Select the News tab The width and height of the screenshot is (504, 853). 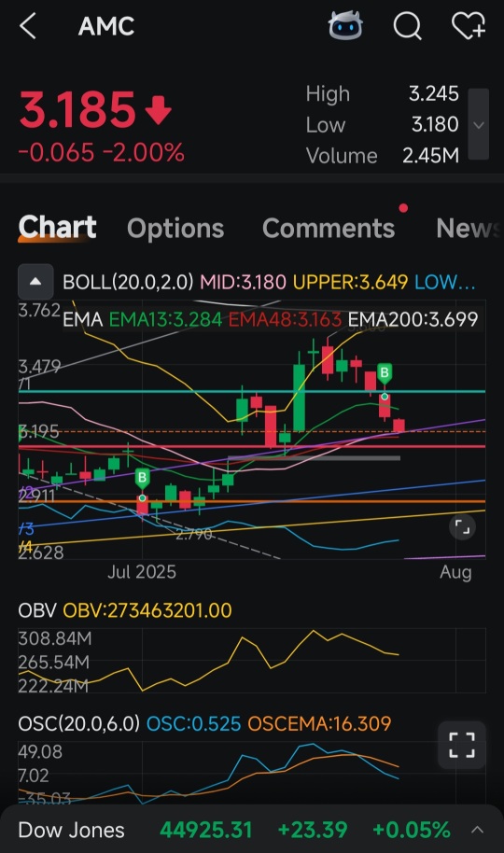(469, 229)
